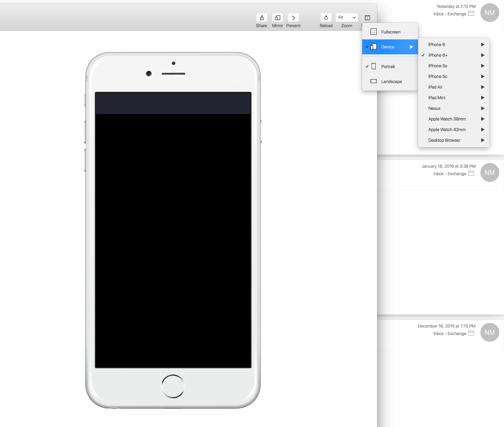Expand the iPad Air submenu arrow
504x427 pixels.
coord(483,87)
